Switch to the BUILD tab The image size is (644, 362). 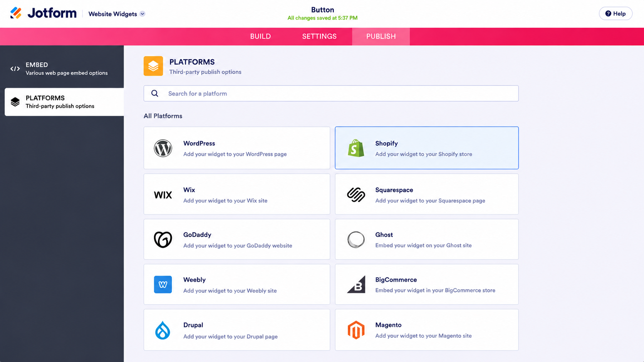(260, 37)
